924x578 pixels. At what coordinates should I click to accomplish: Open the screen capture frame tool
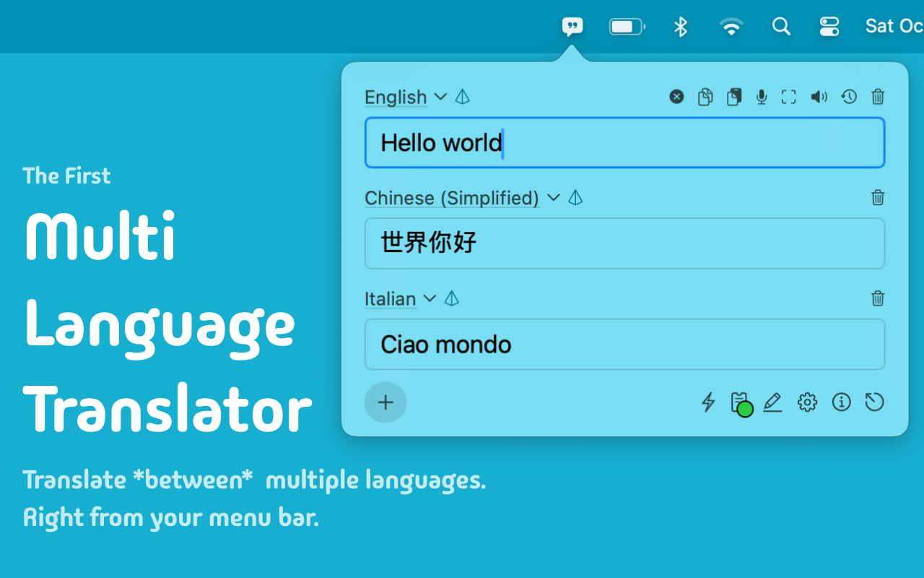click(x=789, y=97)
